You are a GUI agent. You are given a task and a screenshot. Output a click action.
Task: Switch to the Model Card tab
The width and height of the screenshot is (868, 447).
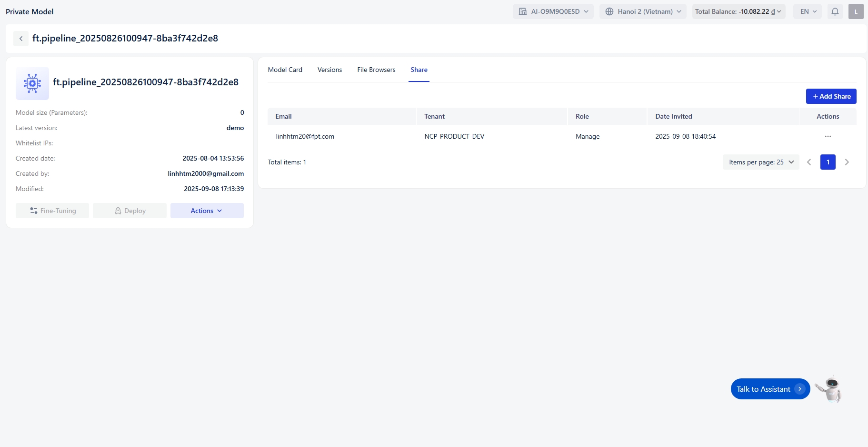pos(285,70)
